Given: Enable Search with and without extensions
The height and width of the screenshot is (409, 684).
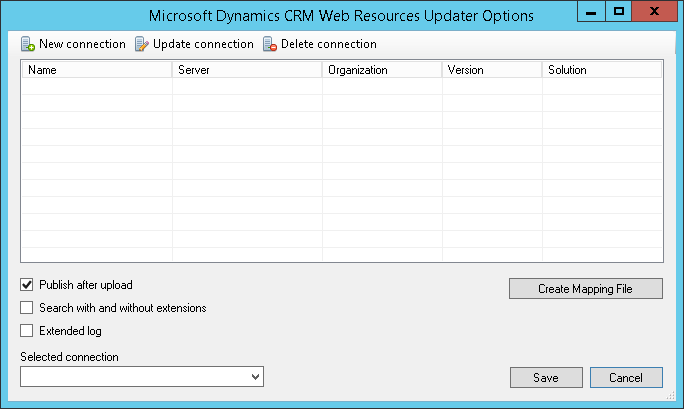Looking at the screenshot, I should point(27,308).
